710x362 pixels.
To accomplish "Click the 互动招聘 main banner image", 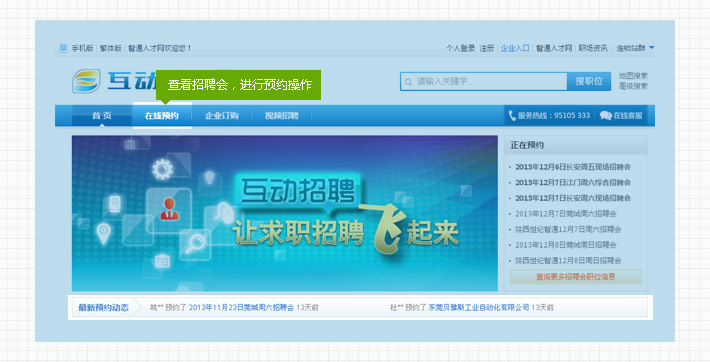I will [285, 213].
